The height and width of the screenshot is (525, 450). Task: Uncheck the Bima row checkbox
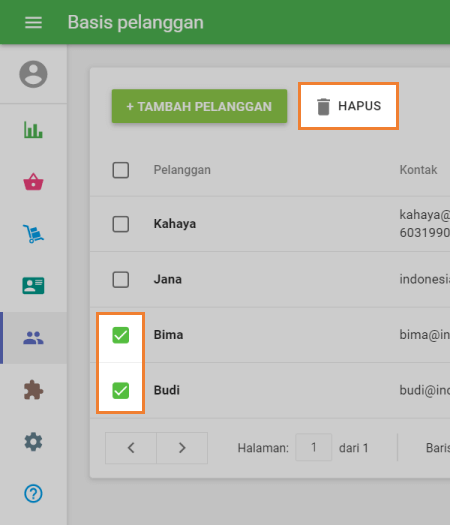(x=121, y=335)
